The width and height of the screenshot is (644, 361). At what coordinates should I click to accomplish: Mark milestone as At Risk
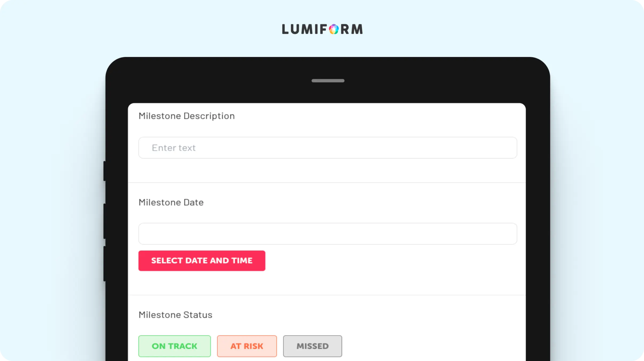247,346
